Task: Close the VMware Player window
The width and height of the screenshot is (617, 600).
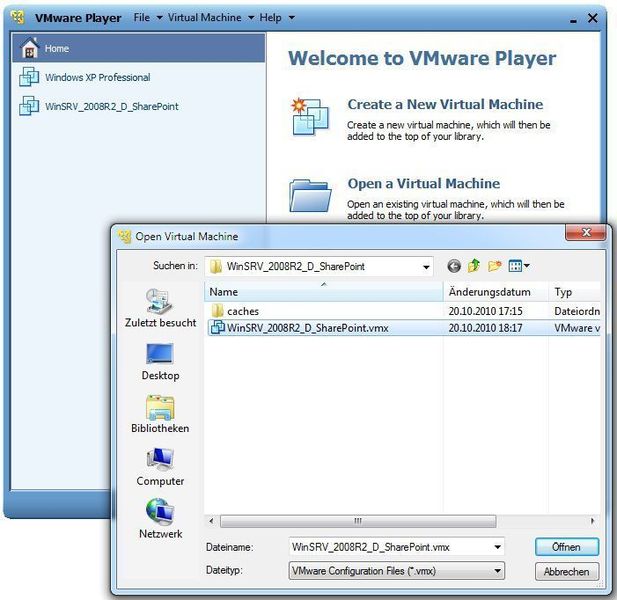Action: click(x=592, y=18)
